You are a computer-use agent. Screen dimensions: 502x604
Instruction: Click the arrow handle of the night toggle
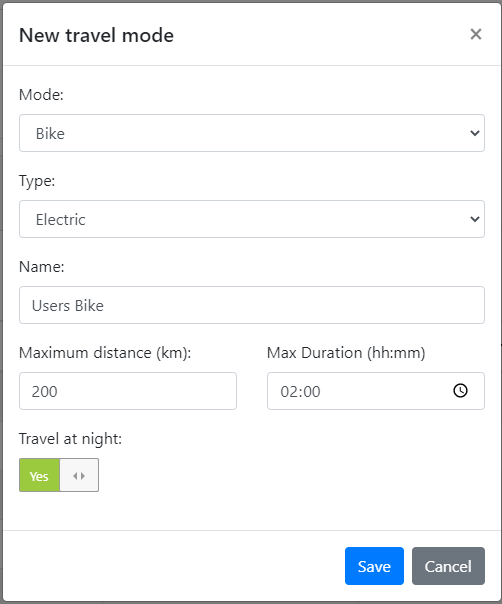[x=79, y=475]
